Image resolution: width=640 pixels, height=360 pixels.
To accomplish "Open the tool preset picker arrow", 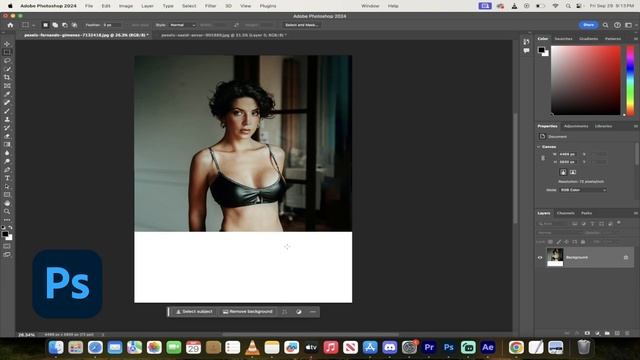I will click(x=33, y=25).
